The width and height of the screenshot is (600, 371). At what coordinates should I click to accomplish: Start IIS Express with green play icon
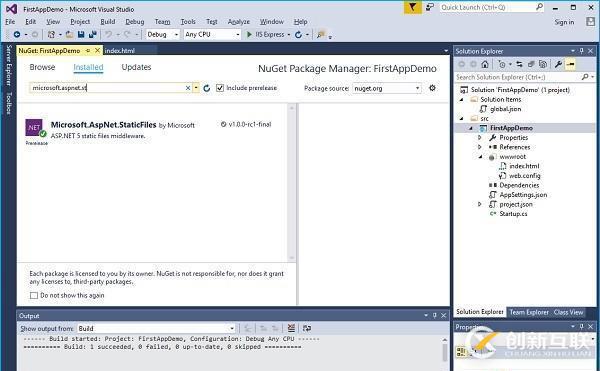pos(249,34)
